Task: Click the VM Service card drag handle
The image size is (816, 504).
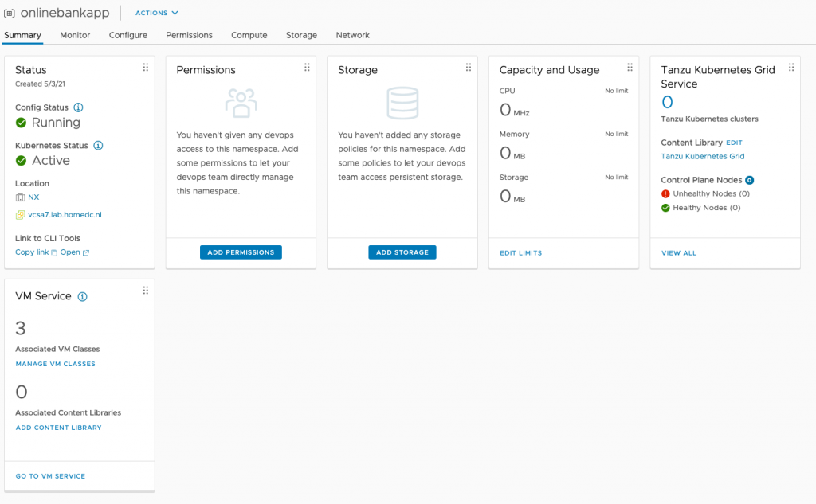Action: point(145,291)
